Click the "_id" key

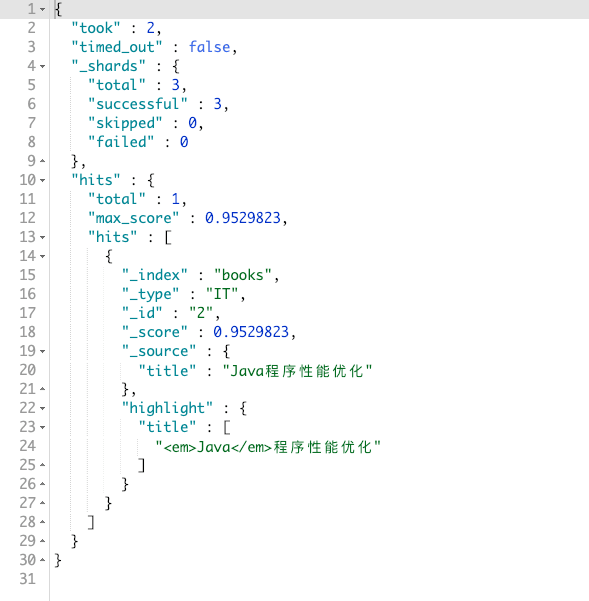142,313
